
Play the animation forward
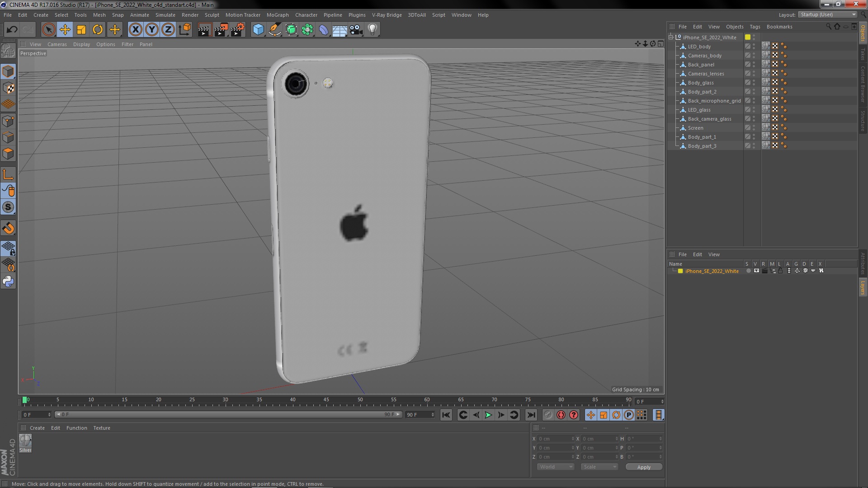click(x=488, y=415)
